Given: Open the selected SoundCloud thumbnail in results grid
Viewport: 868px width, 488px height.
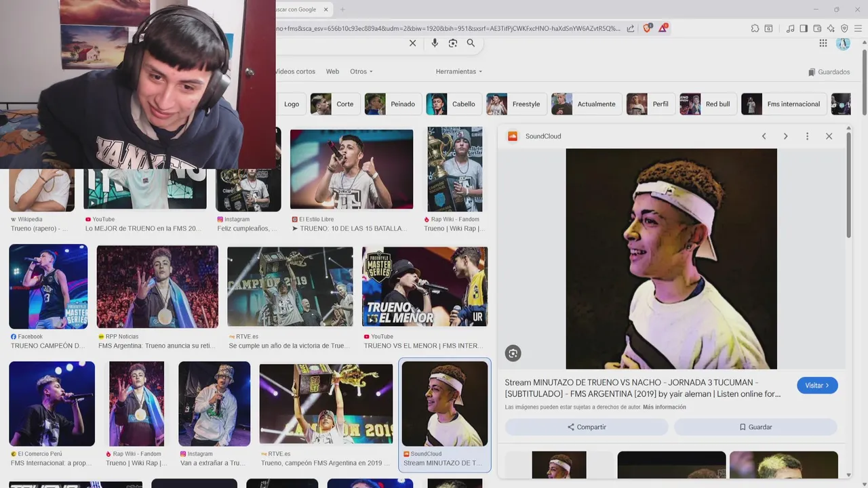Looking at the screenshot, I should (444, 404).
